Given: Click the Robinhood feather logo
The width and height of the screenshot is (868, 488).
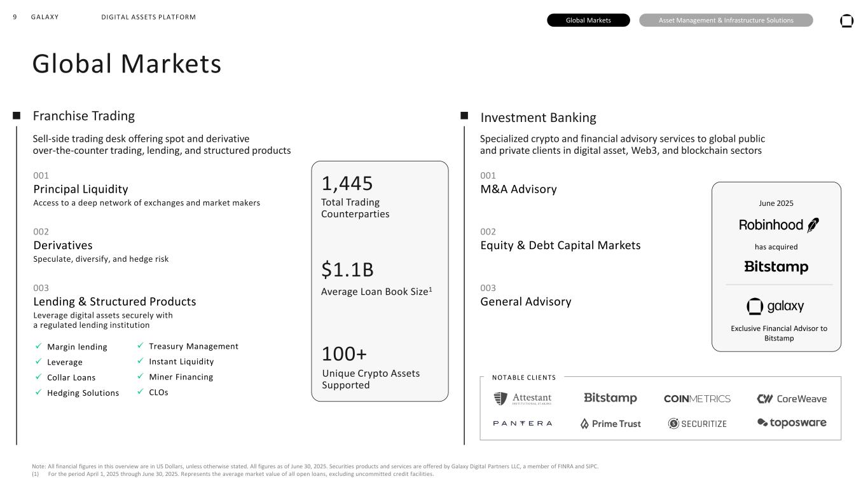Looking at the screenshot, I should pos(813,225).
